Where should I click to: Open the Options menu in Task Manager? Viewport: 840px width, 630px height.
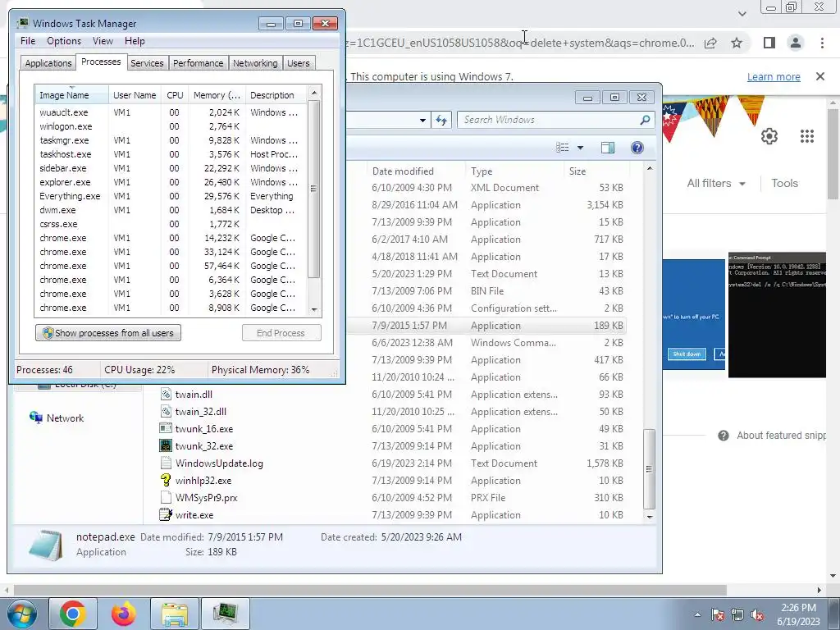pos(64,41)
